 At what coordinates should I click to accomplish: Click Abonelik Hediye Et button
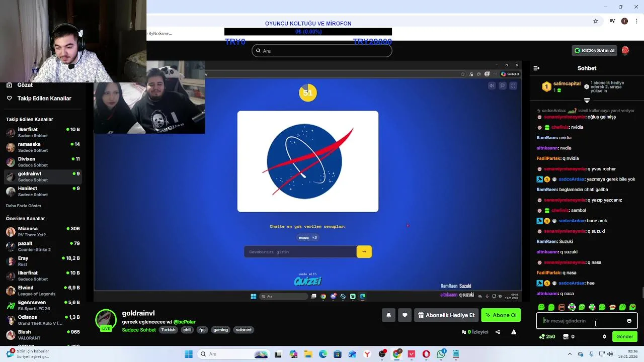pyautogui.click(x=446, y=315)
